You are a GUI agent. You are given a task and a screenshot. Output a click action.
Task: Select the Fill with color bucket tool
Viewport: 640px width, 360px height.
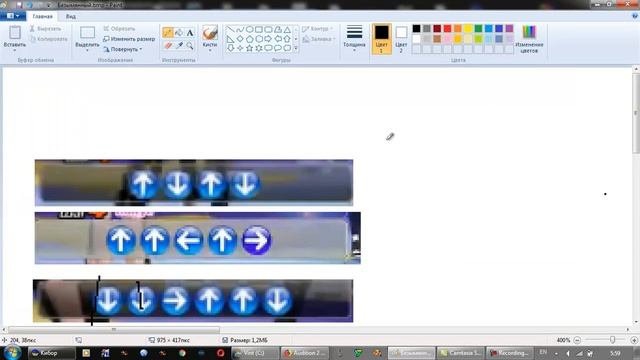click(179, 33)
